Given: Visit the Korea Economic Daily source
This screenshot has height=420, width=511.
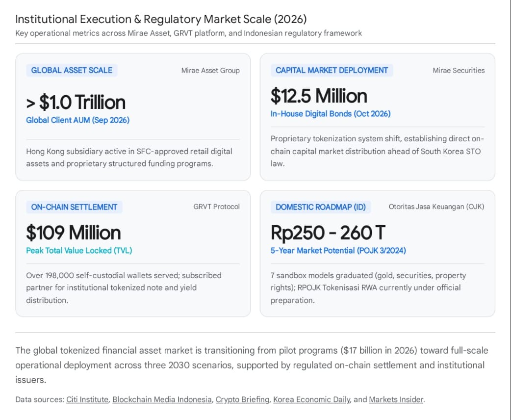Looking at the screenshot, I should click(x=312, y=399).
